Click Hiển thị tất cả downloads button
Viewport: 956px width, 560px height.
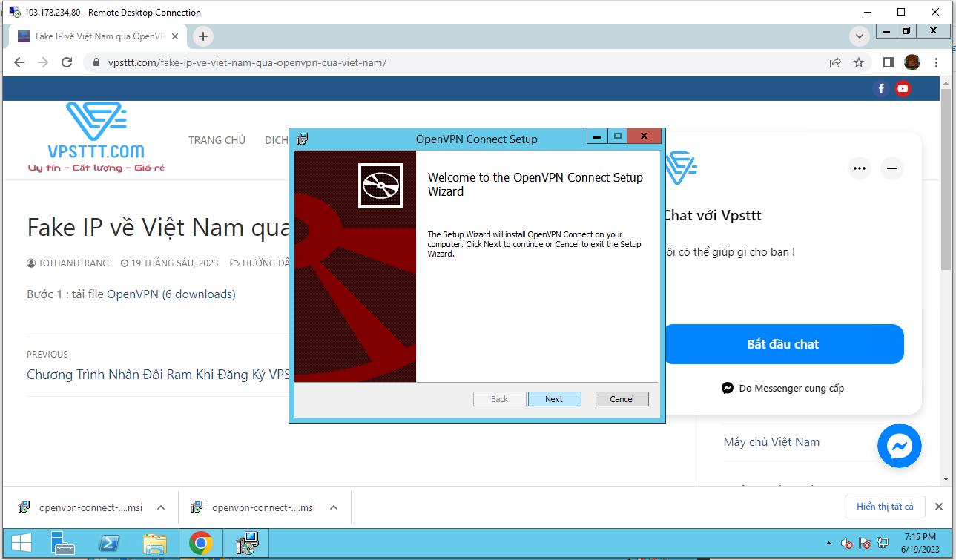click(x=885, y=507)
